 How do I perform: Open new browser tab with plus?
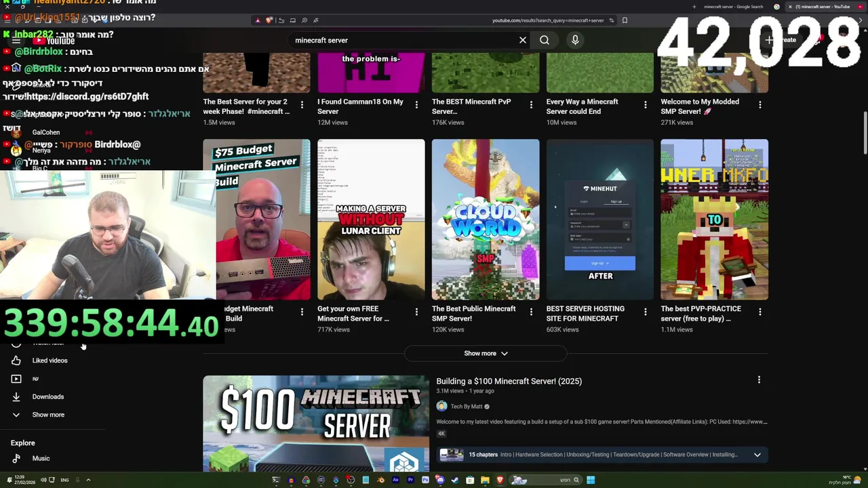pyautogui.click(x=694, y=7)
